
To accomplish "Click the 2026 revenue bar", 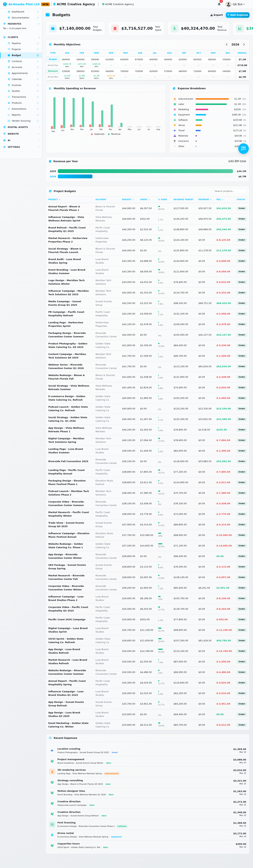I will pos(75,177).
